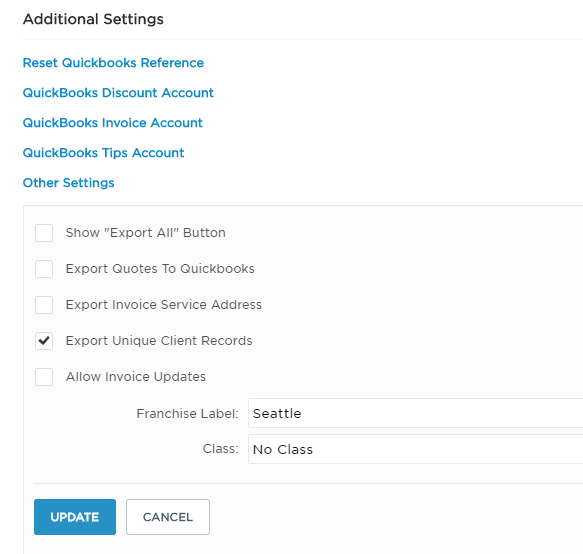
Task: Uncheck the Export Unique Client Records checkbox
Action: coord(44,341)
